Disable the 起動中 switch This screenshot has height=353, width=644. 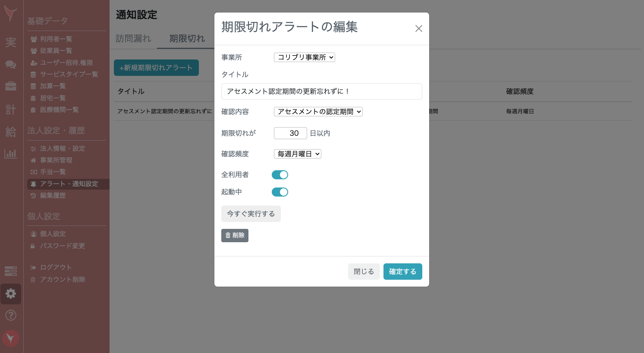click(280, 192)
